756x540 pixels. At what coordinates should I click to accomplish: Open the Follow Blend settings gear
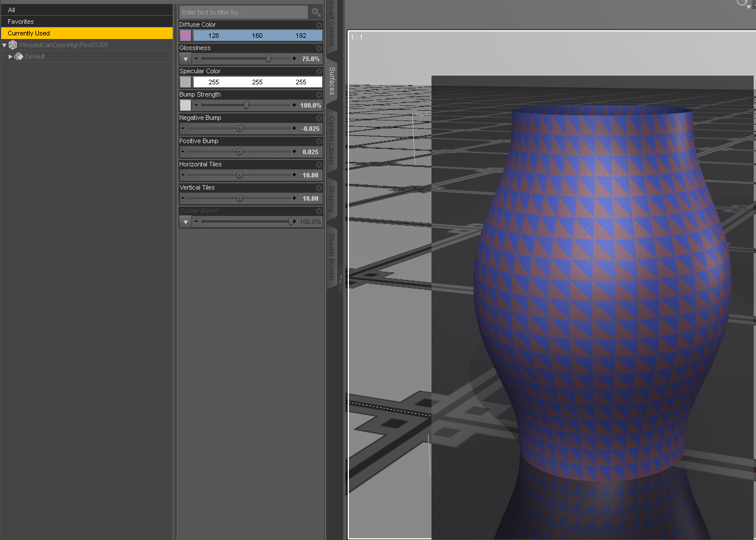pos(319,211)
